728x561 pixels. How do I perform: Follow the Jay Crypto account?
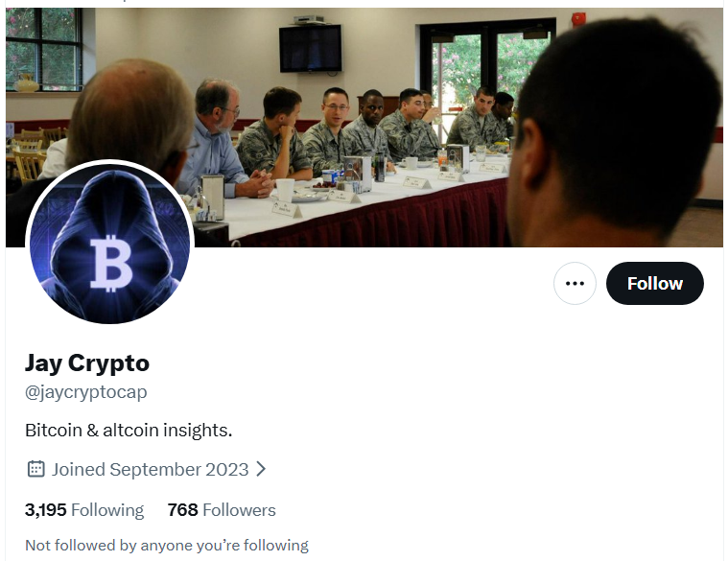tap(655, 283)
